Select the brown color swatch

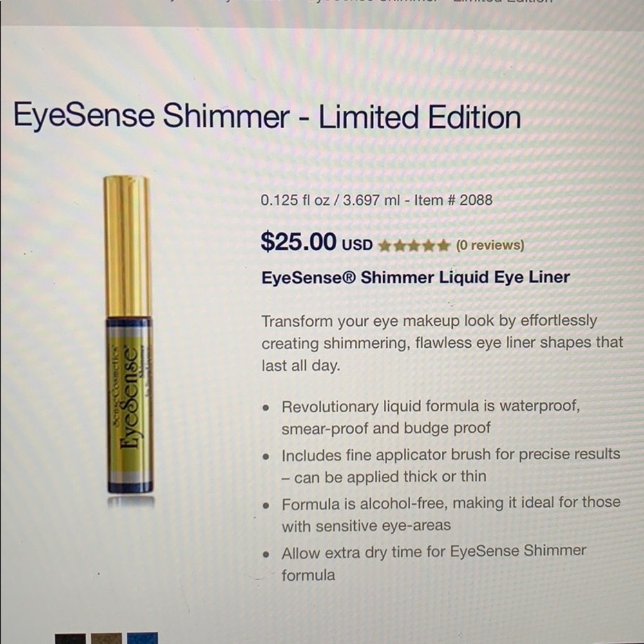point(106,638)
